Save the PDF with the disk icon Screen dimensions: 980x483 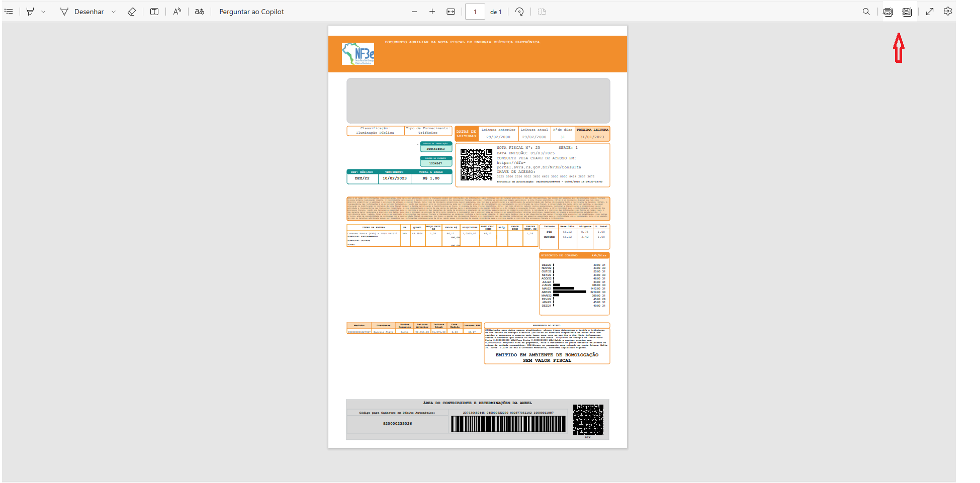click(907, 12)
